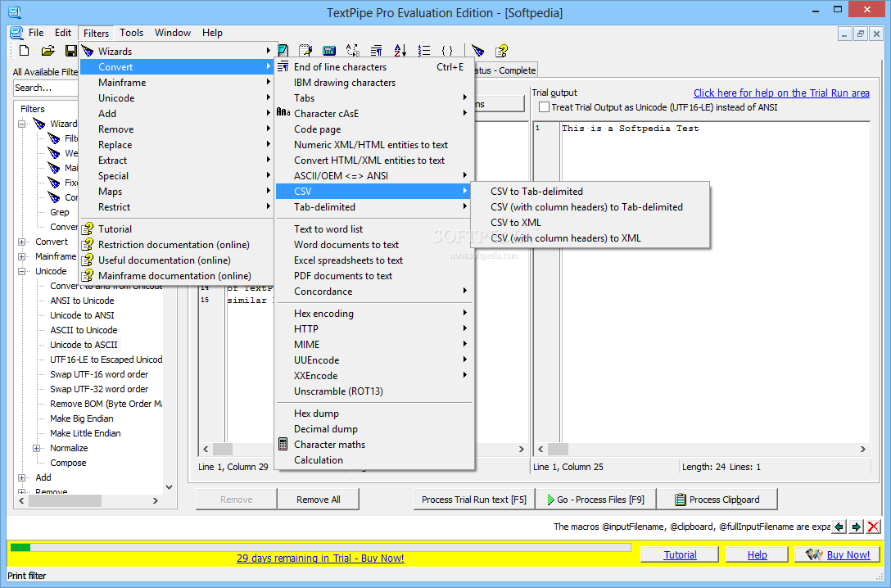The height and width of the screenshot is (588, 891).
Task: Click the Trial output horizontal scrollbar thumb
Action: pyautogui.click(x=558, y=449)
